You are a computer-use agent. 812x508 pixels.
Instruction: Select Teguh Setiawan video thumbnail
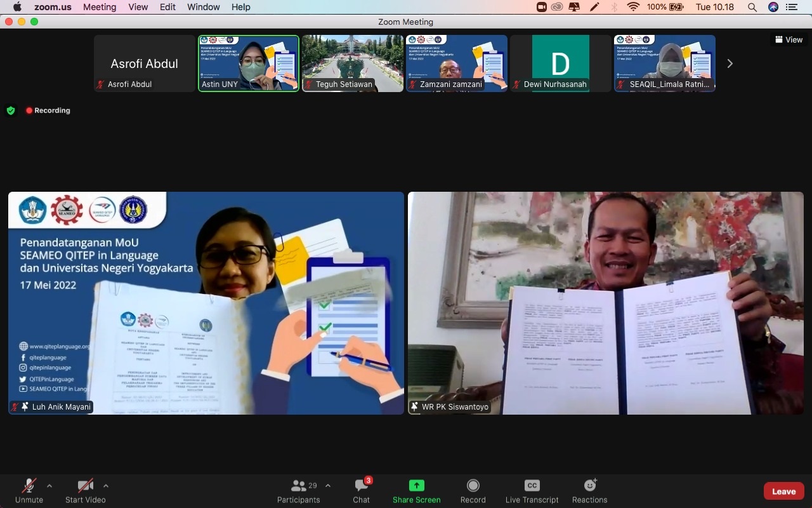click(x=353, y=63)
